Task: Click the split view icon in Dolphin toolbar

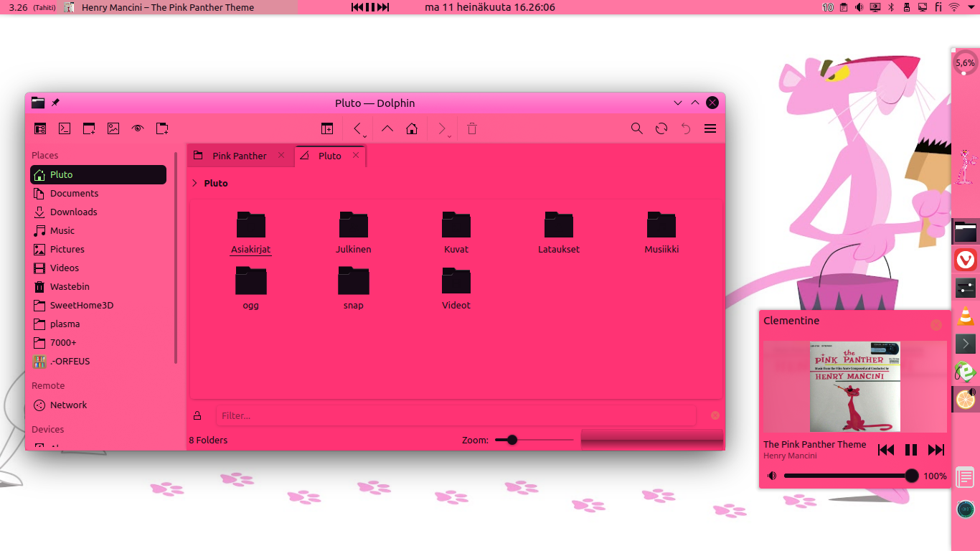Action: coord(327,128)
